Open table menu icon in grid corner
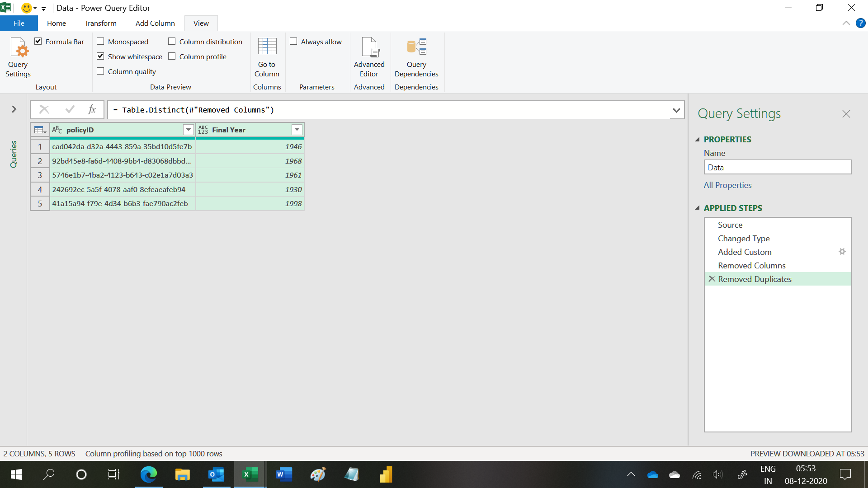 pos(40,130)
